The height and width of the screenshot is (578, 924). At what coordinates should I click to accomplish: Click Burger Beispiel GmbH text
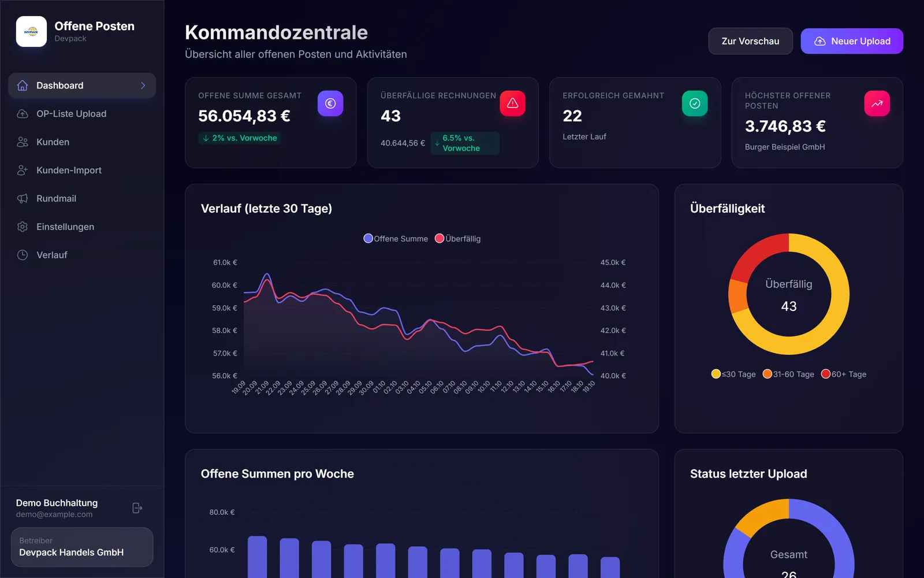(x=785, y=147)
